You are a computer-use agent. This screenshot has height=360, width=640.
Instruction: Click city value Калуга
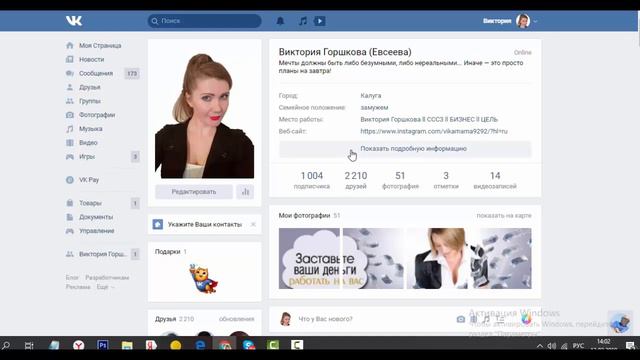[x=371, y=96]
